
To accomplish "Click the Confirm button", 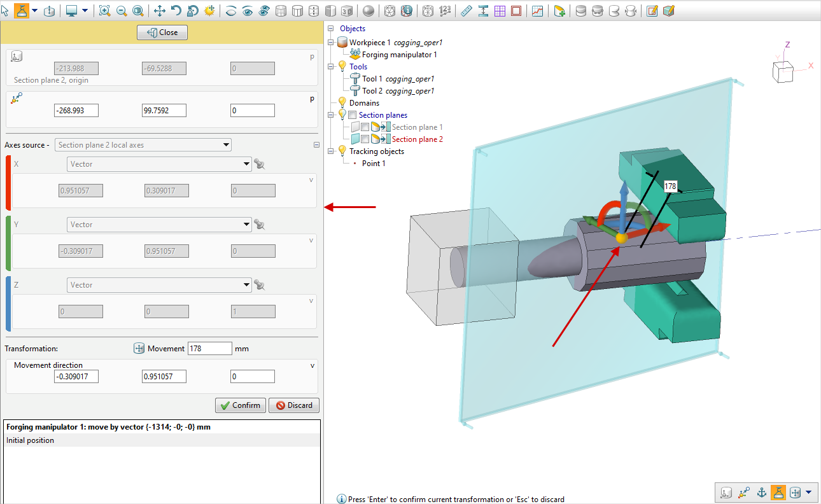I will pyautogui.click(x=240, y=405).
